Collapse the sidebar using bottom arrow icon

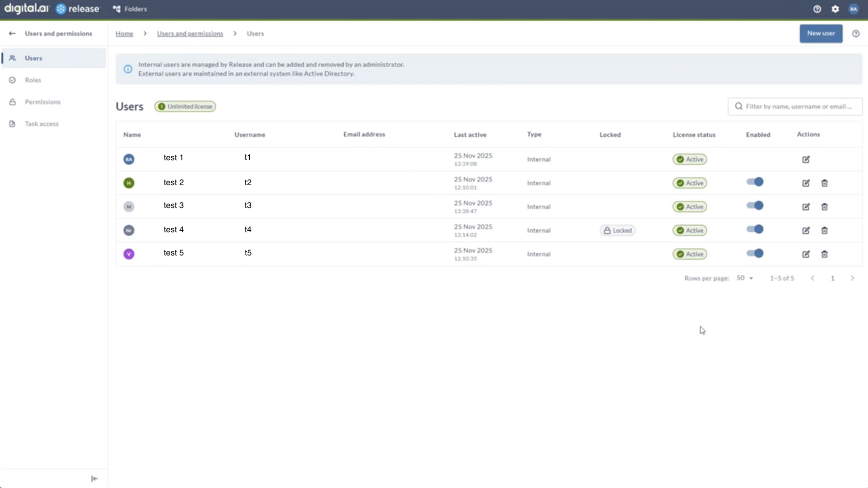94,479
